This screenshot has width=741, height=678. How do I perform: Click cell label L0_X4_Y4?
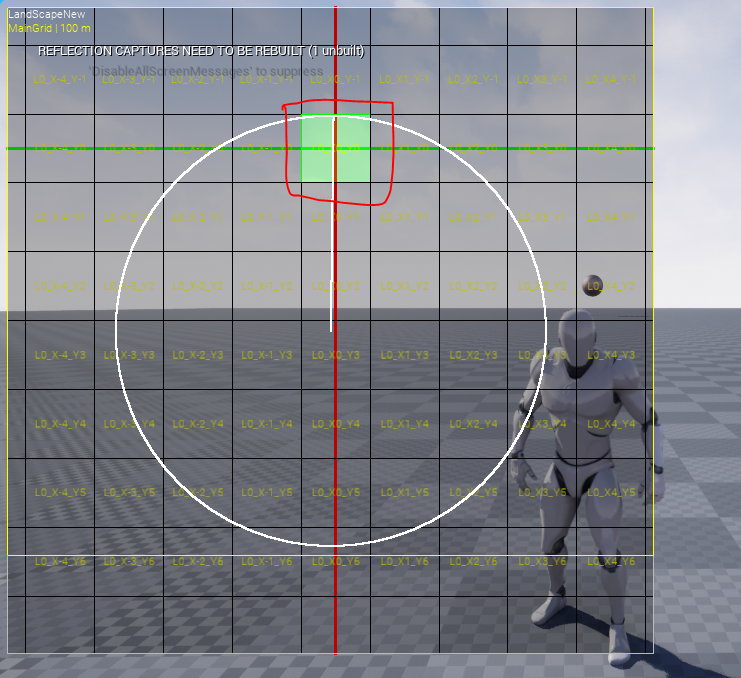point(611,424)
